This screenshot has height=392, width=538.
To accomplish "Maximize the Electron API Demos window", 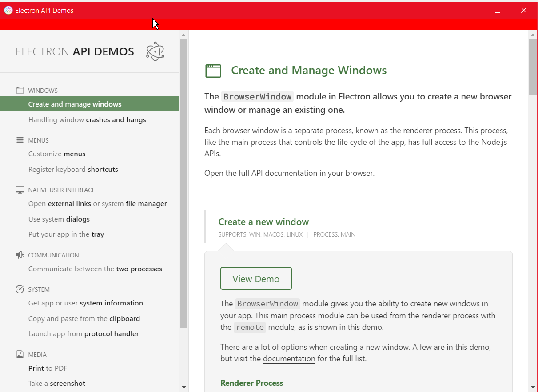I will (498, 10).
